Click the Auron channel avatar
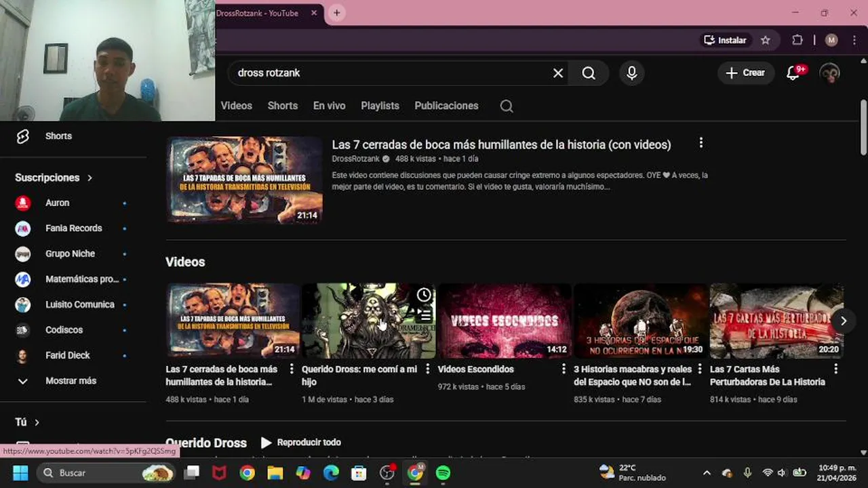 [x=23, y=203]
